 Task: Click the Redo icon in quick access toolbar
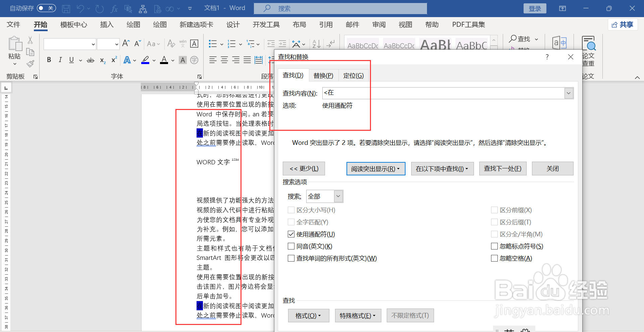99,9
